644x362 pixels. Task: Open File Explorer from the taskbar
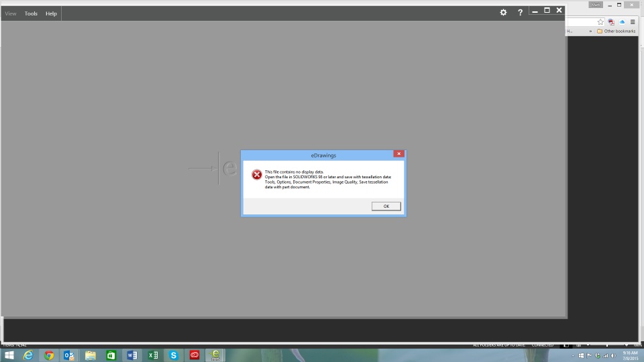click(91, 355)
